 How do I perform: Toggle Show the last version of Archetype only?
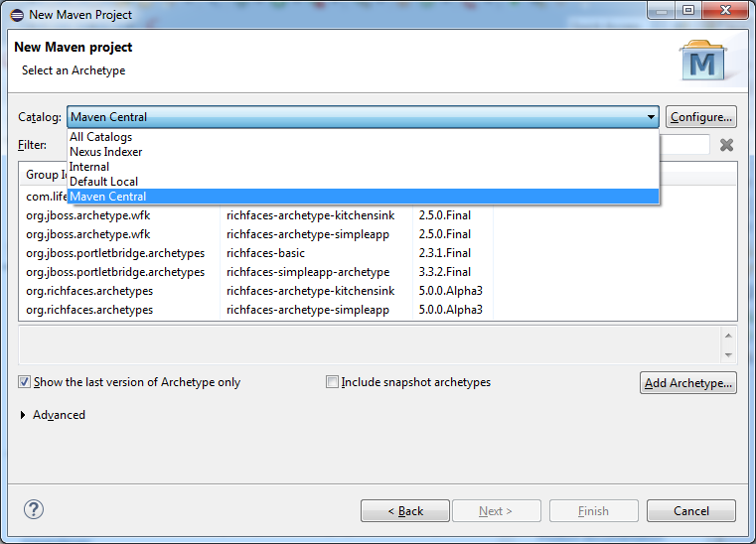24,382
